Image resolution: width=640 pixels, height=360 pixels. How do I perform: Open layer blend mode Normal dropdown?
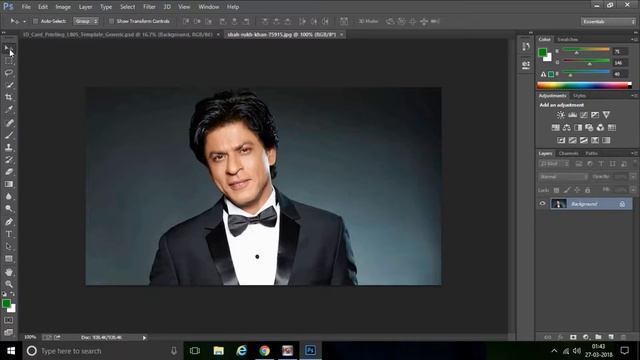pos(563,177)
